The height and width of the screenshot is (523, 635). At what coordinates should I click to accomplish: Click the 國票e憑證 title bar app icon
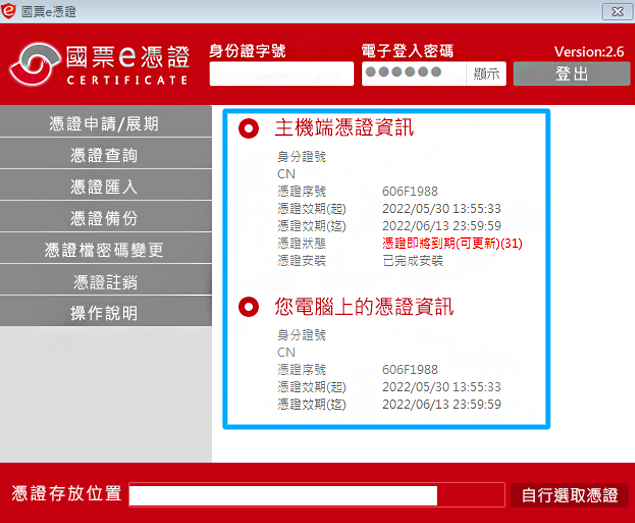tap(10, 10)
